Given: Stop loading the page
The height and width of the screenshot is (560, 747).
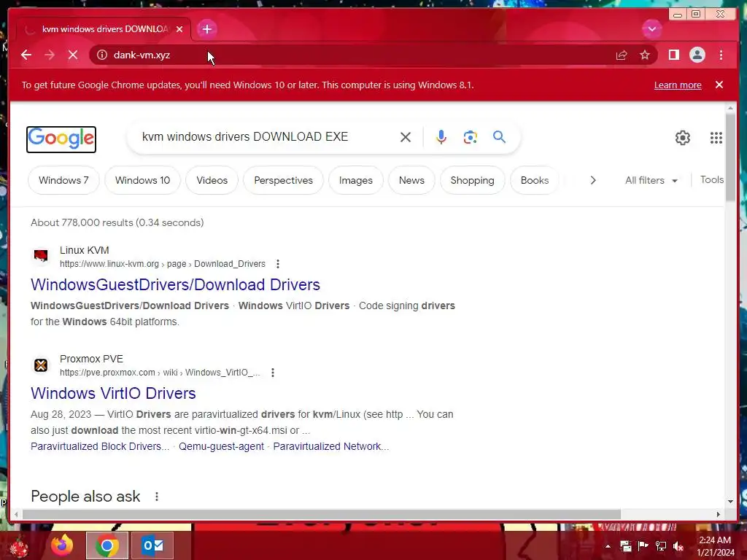Looking at the screenshot, I should click(73, 55).
